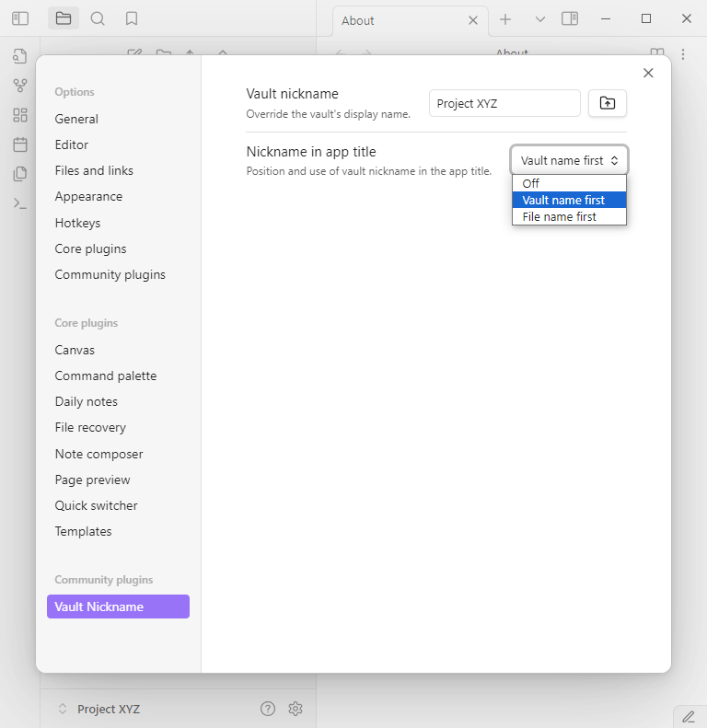The height and width of the screenshot is (728, 707).
Task: Open Page preview plugin settings
Action: (x=118, y=480)
